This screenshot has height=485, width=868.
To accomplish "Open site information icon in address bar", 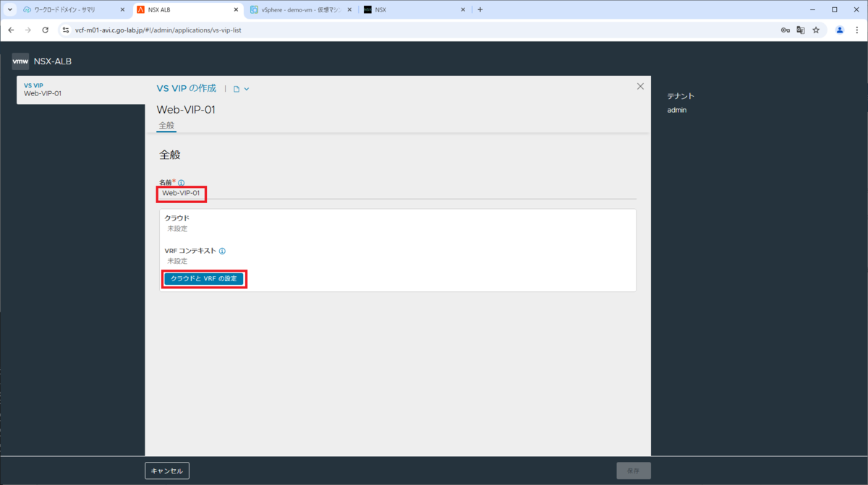I will 65,30.
